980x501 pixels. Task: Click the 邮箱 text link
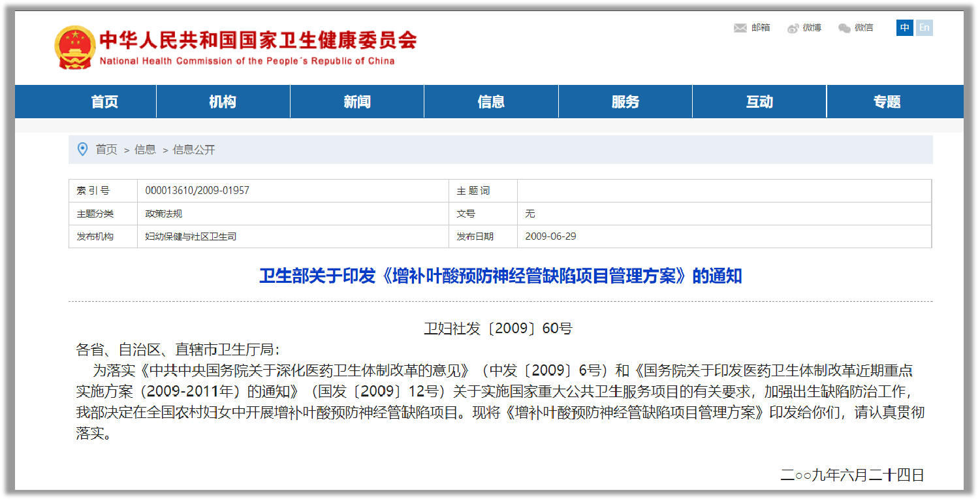(761, 27)
